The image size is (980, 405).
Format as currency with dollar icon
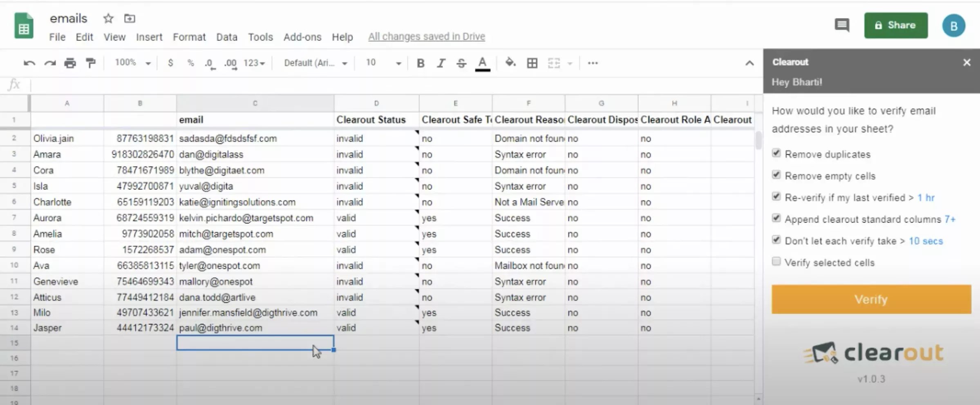coord(170,63)
